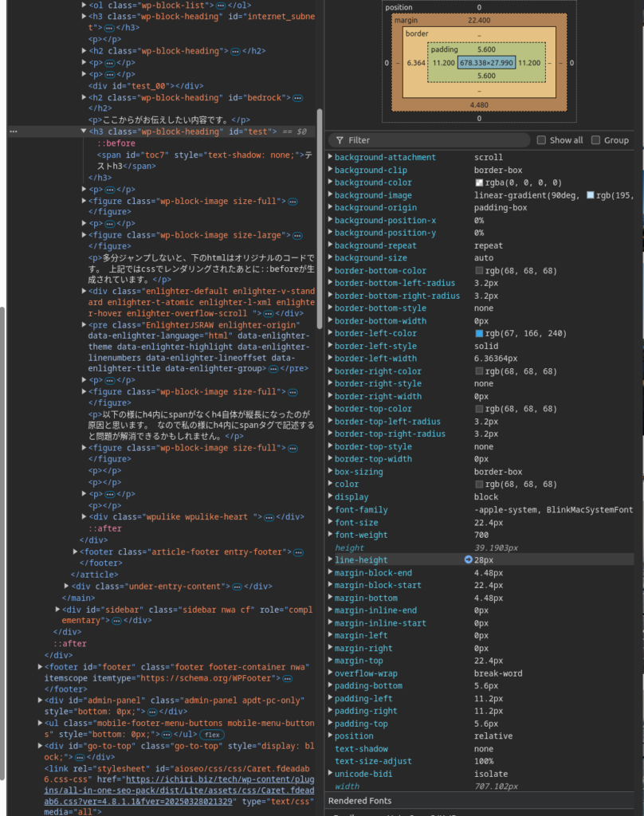The width and height of the screenshot is (644, 816).
Task: Click the unicode-bidi value isolate
Action: coord(491,774)
